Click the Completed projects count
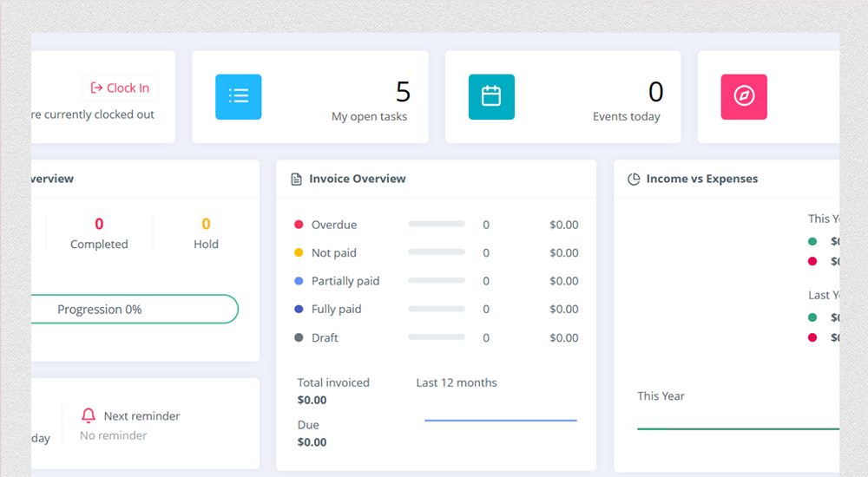The width and height of the screenshot is (868, 477). [99, 225]
